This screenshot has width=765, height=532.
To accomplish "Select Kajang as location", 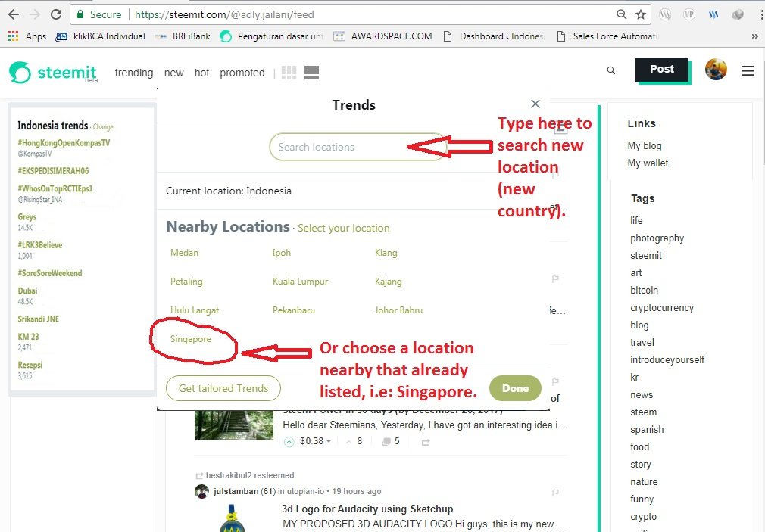I will [389, 282].
